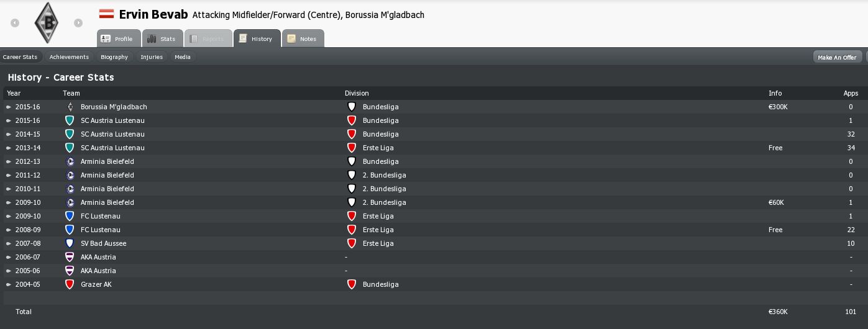The height and width of the screenshot is (329, 868).
Task: Go to next player with right arrow
Action: coord(78,23)
